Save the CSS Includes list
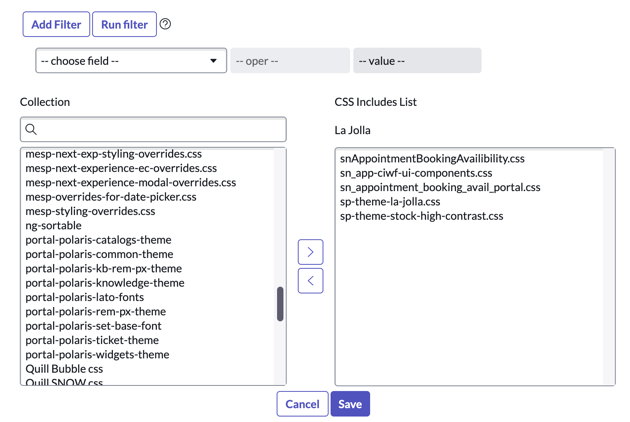 pyautogui.click(x=350, y=404)
